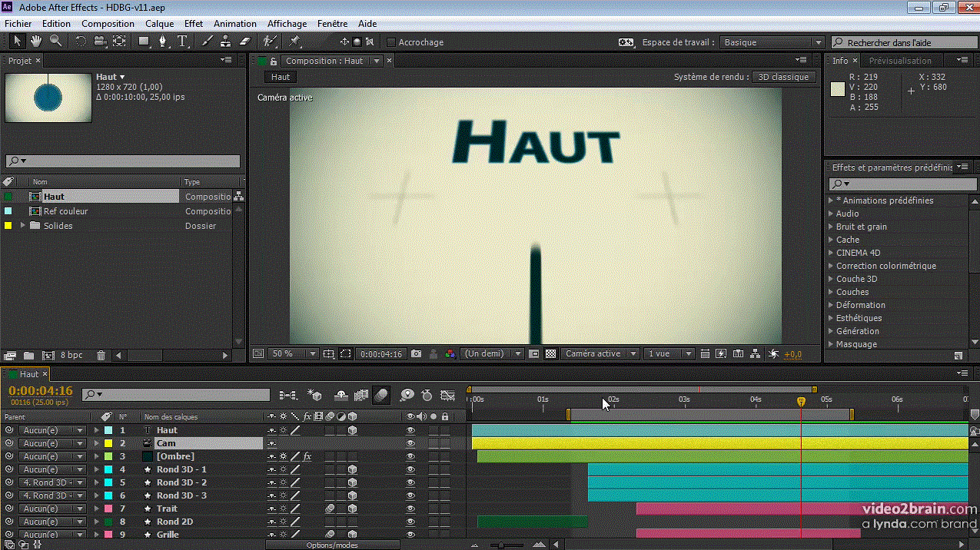Screen dimensions: 980x550
Task: Open the Composition menu
Action: click(108, 24)
